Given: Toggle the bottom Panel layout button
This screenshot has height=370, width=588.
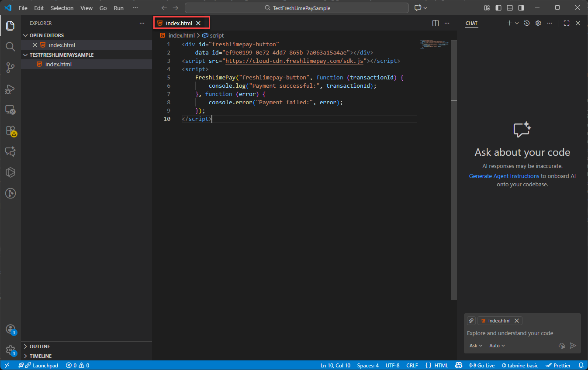Looking at the screenshot, I should point(510,8).
